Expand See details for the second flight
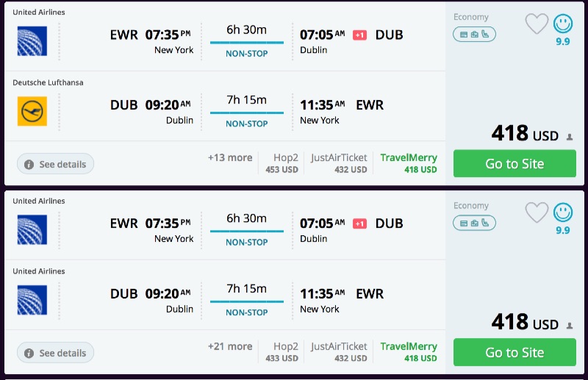The height and width of the screenshot is (380, 588). click(55, 353)
